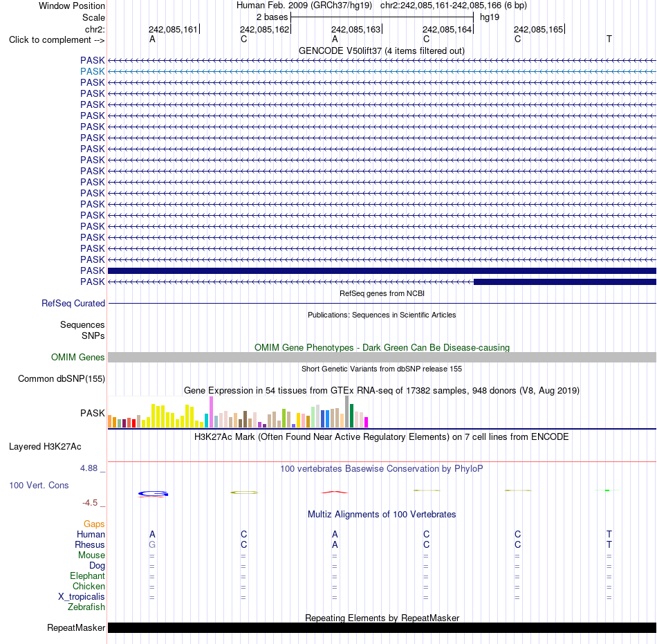Open '100 vertebrates Basewise Conservation by PhyloP' title

382,469
